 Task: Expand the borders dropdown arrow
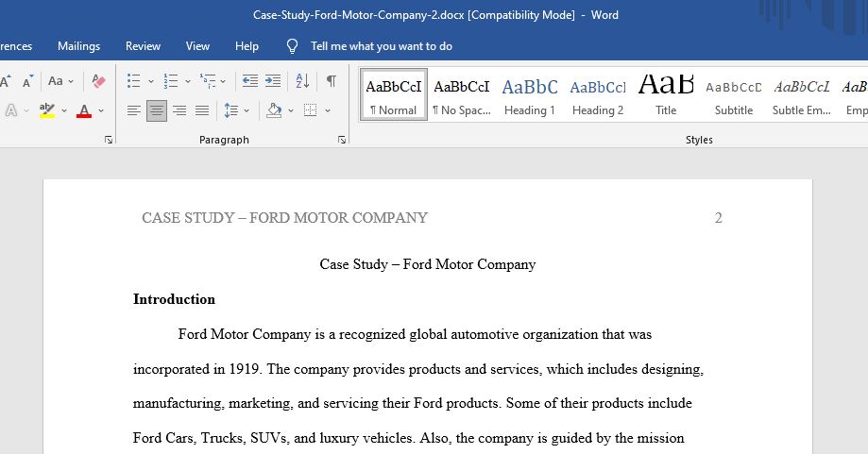pos(328,111)
